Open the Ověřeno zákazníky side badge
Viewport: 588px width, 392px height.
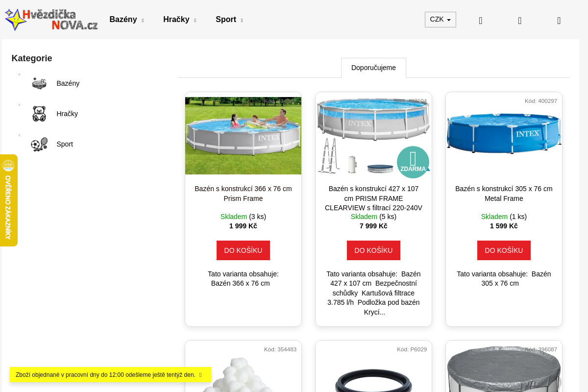8,200
